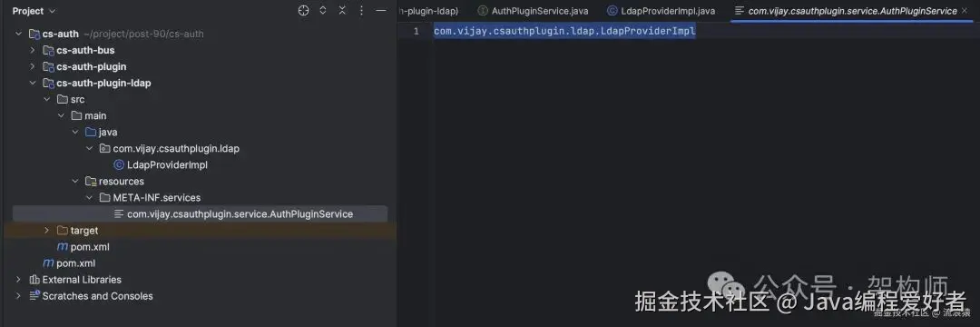Click the Maven icon of nested pom.xml
This screenshot has width=980, height=327.
coord(62,247)
